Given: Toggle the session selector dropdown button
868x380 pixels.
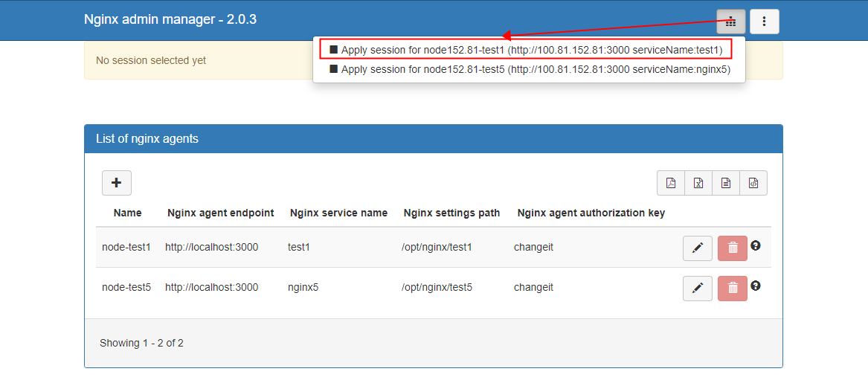Looking at the screenshot, I should 730,22.
